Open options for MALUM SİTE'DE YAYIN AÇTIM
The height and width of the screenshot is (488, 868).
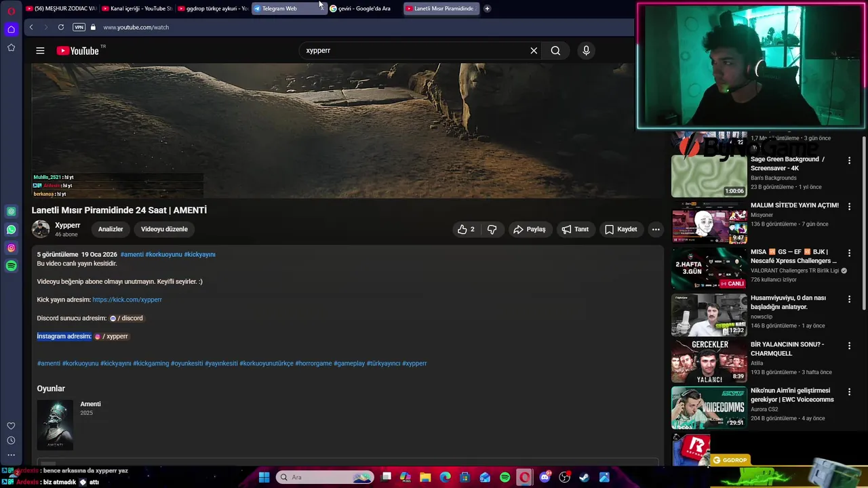tap(849, 207)
